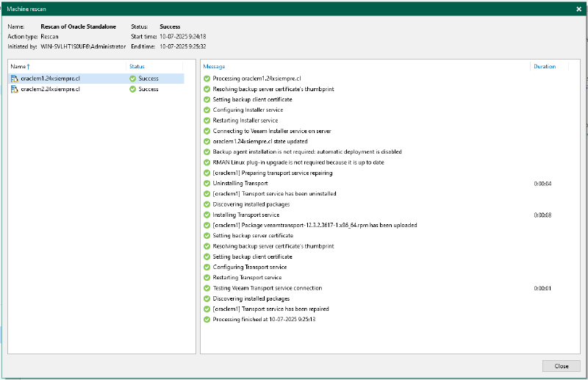Click the 0:00:04 duration value

[x=542, y=184]
